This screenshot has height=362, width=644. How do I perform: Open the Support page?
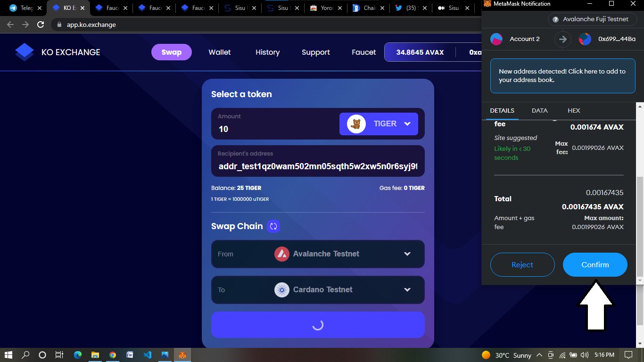point(316,52)
